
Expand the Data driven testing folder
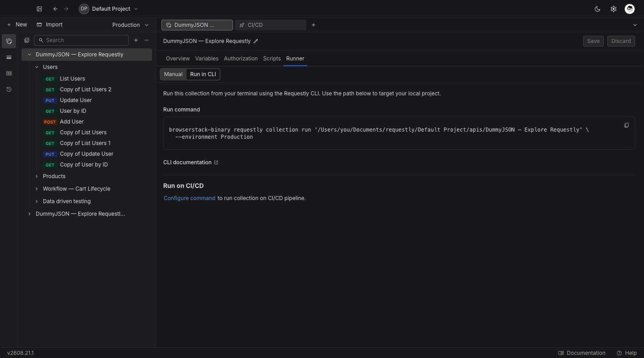coord(37,201)
